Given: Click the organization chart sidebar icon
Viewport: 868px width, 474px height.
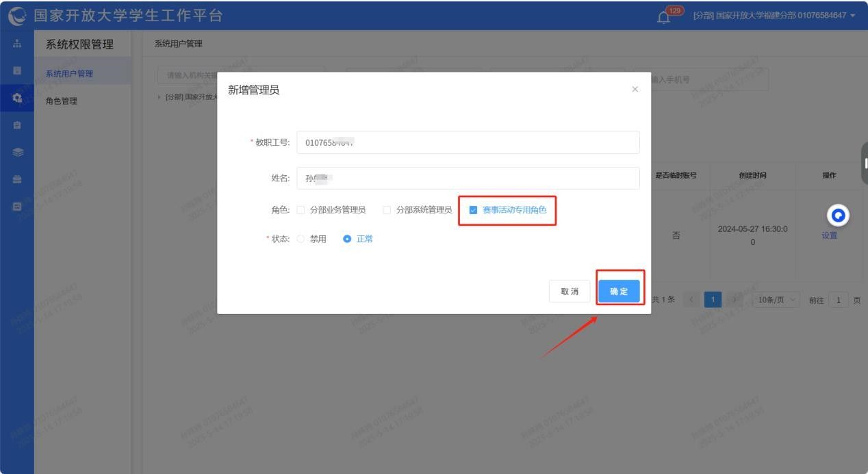Looking at the screenshot, I should [17, 44].
